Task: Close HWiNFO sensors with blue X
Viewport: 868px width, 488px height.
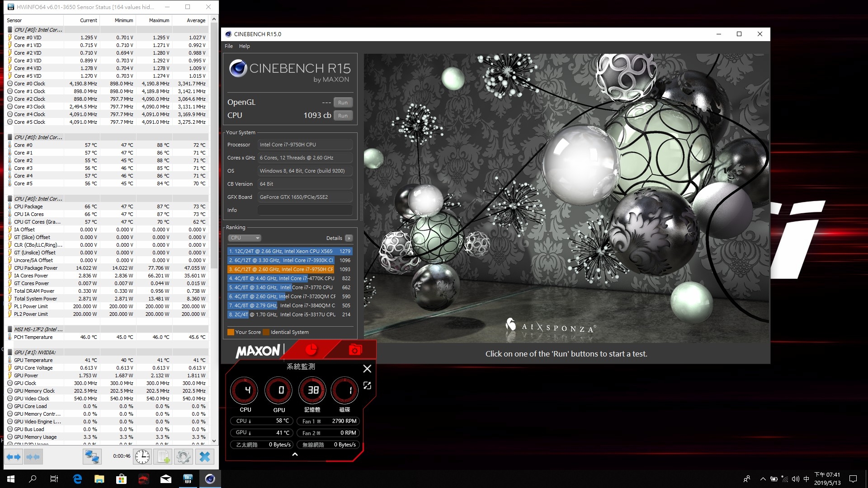Action: [204, 457]
